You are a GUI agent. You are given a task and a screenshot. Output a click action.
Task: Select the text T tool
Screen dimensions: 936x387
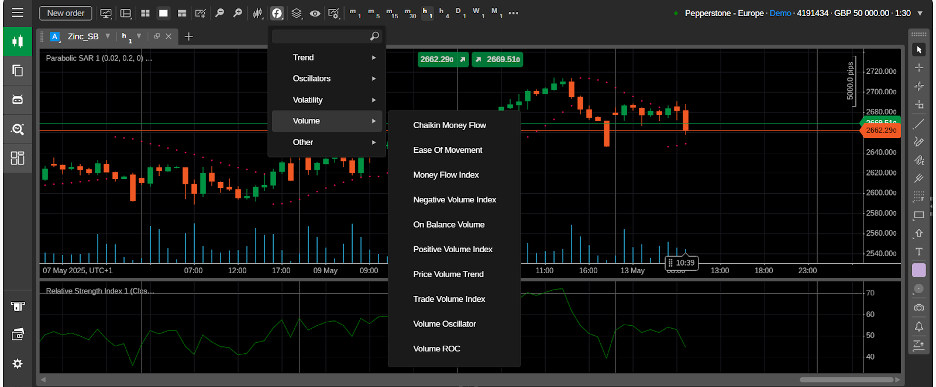click(919, 251)
